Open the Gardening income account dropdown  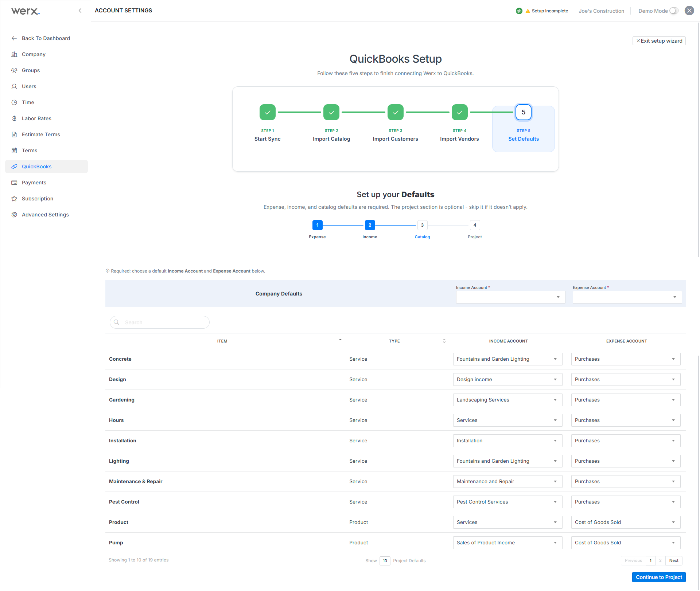pos(507,400)
